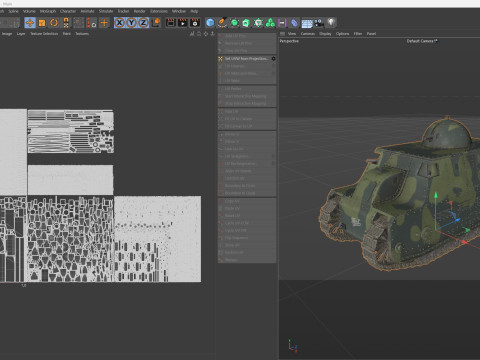Select the Rotate tool
The image size is (480, 360).
click(x=54, y=23)
